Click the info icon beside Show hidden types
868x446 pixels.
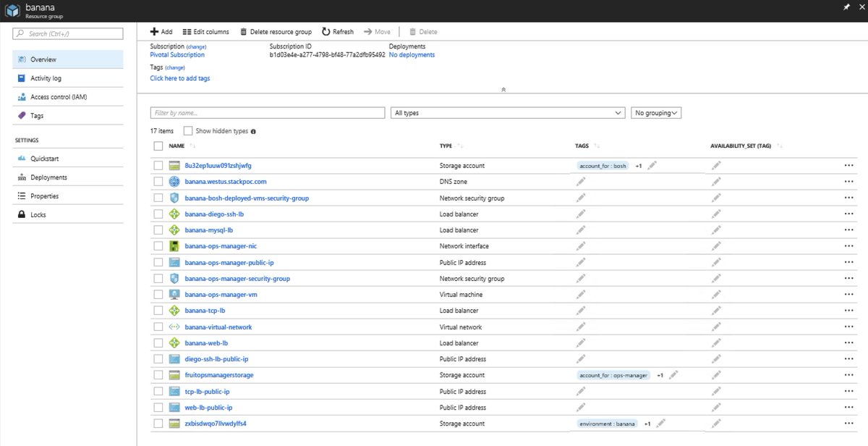pos(253,132)
